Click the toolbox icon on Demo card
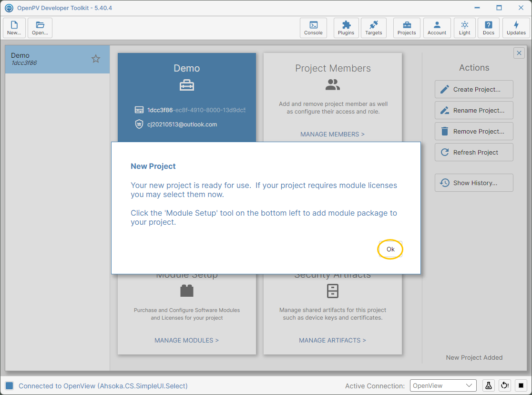The width and height of the screenshot is (532, 395). tap(186, 85)
